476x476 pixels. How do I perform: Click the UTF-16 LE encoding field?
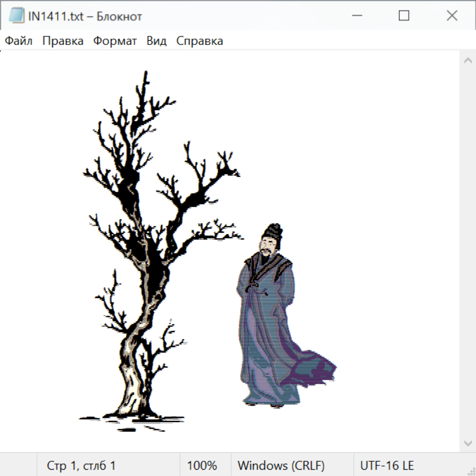[x=387, y=465]
